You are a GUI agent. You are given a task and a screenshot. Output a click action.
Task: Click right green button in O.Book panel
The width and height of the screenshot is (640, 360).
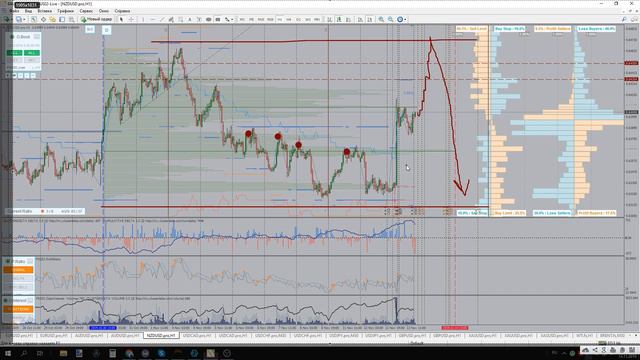pos(31,53)
